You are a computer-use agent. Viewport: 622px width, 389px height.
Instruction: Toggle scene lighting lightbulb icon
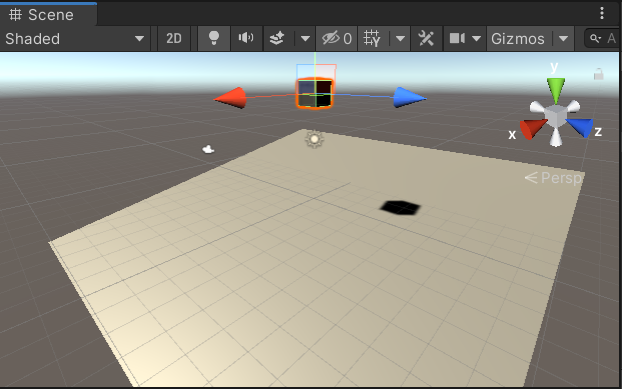click(214, 39)
